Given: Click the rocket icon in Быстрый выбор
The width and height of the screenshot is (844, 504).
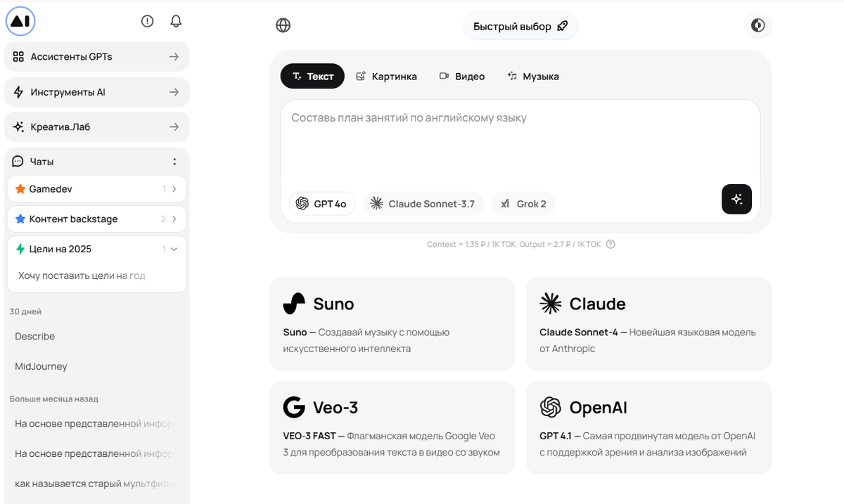Looking at the screenshot, I should point(562,26).
